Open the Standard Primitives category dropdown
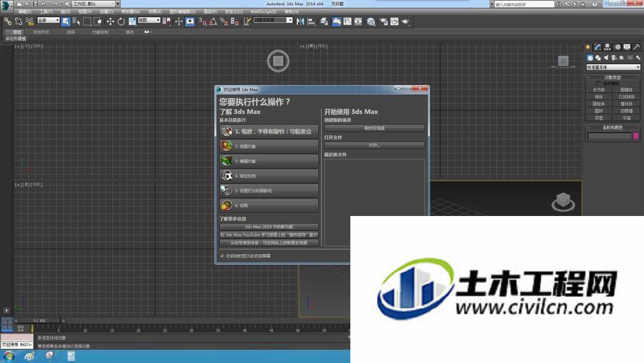Image resolution: width=644 pixels, height=363 pixels. tap(613, 67)
